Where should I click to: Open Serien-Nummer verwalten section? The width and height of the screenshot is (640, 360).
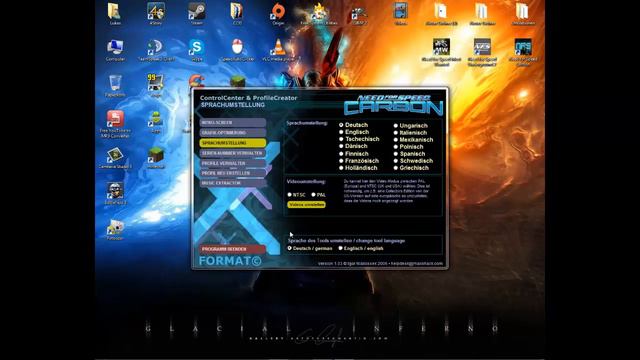[233, 153]
